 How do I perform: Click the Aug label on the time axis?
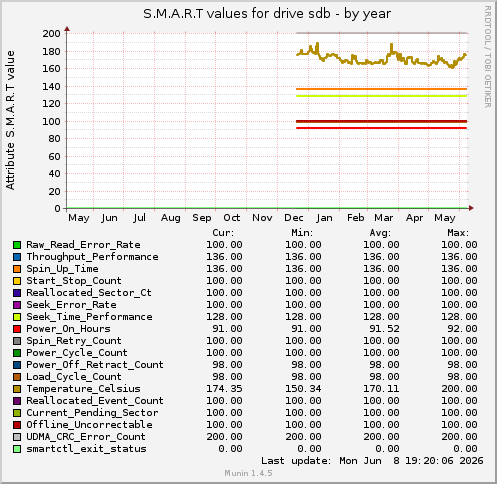click(x=171, y=218)
